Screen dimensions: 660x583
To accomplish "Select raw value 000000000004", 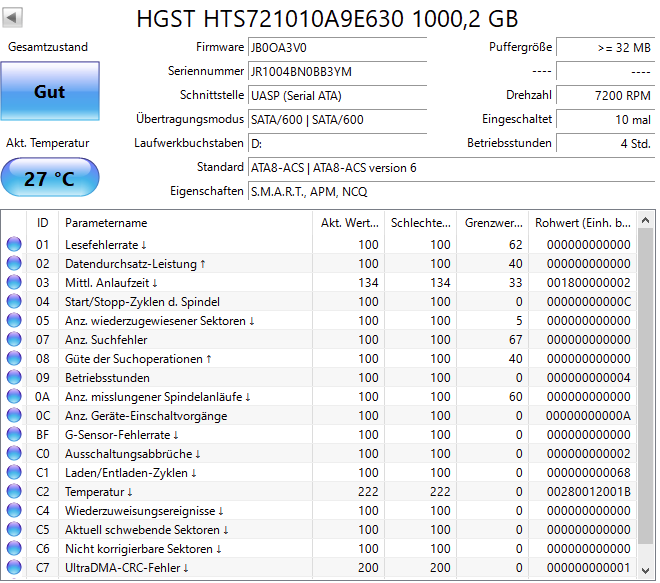I will (x=588, y=378).
